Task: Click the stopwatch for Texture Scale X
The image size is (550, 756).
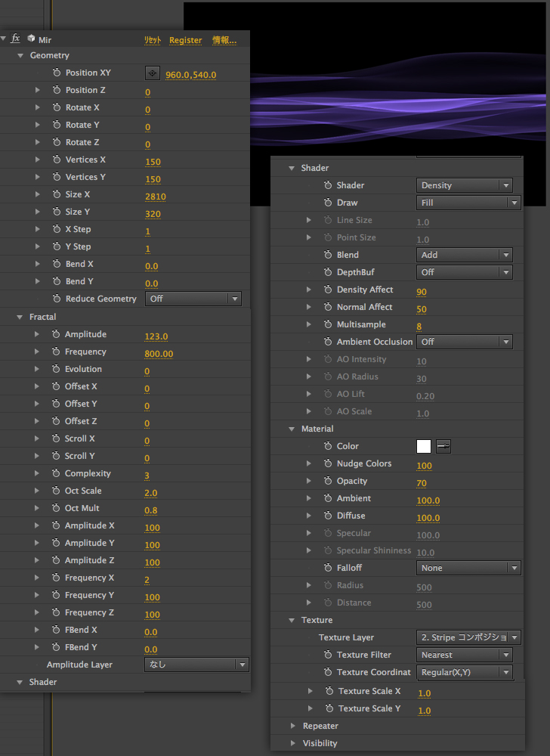Action: pos(329,691)
